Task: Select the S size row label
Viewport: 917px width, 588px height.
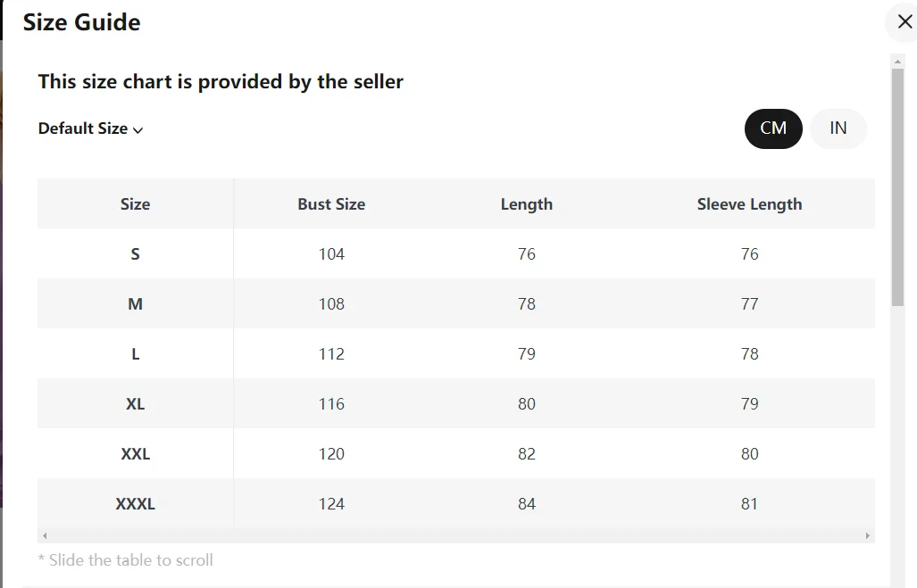Action: (x=135, y=254)
